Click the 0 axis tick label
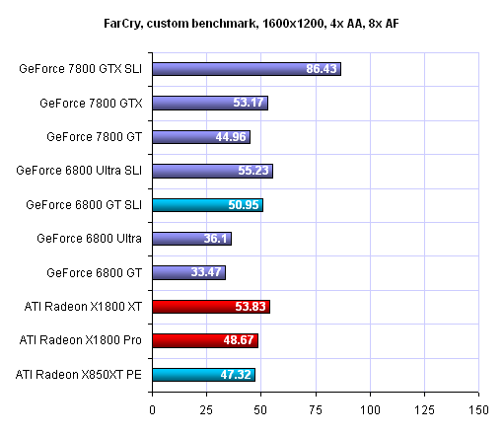 point(152,410)
